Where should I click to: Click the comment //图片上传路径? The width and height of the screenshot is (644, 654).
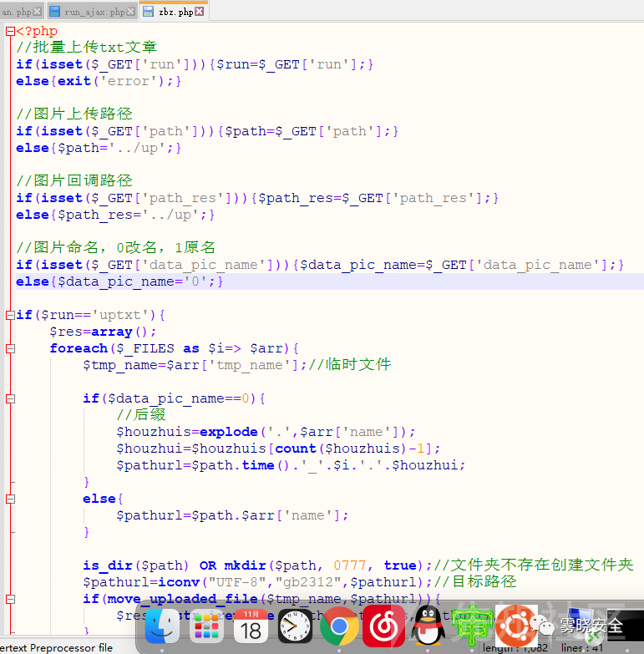[74, 114]
